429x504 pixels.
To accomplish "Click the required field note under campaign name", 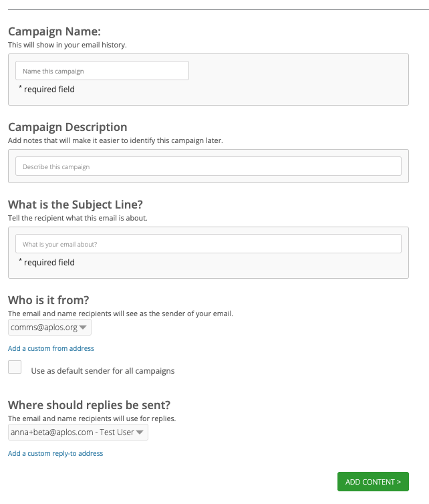I will [47, 89].
